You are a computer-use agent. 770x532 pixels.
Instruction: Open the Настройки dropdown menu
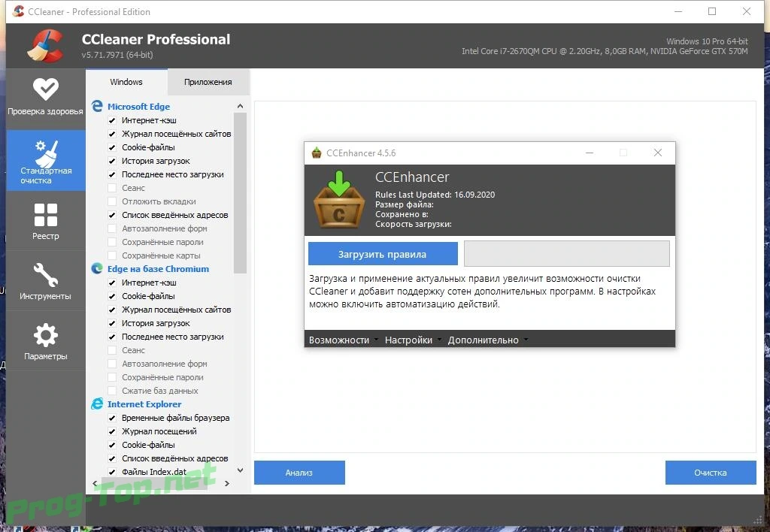pos(413,340)
